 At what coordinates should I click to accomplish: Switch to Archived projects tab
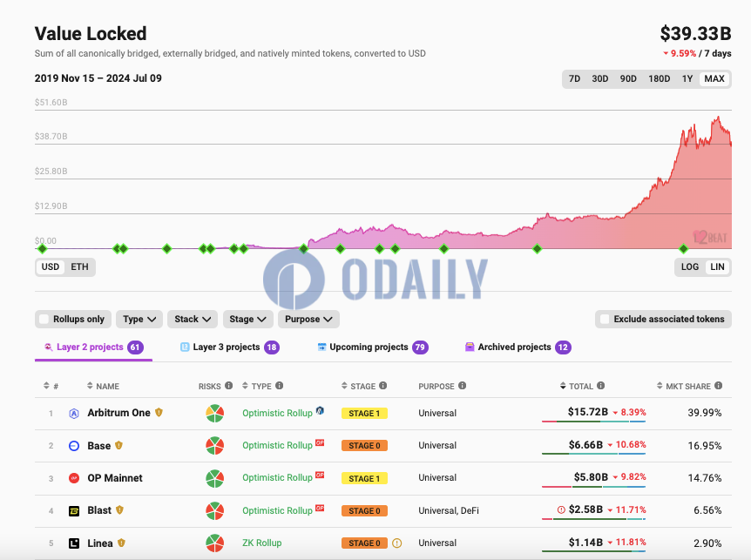518,347
